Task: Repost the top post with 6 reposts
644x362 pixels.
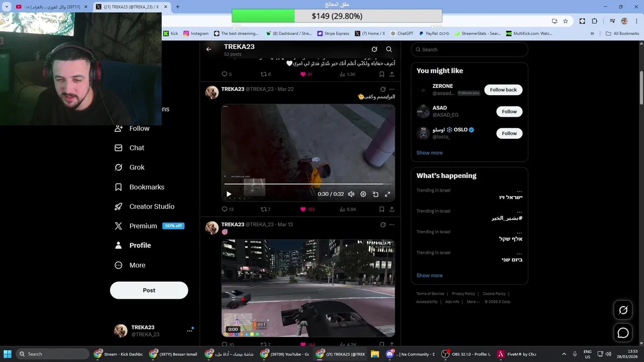Action: point(265,74)
